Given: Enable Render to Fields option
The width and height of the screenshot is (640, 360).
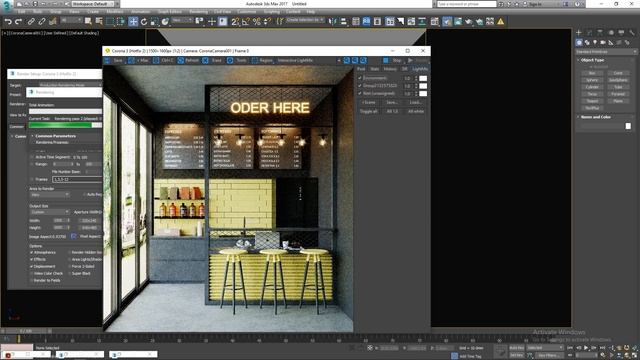Looking at the screenshot, I should [x=32, y=280].
